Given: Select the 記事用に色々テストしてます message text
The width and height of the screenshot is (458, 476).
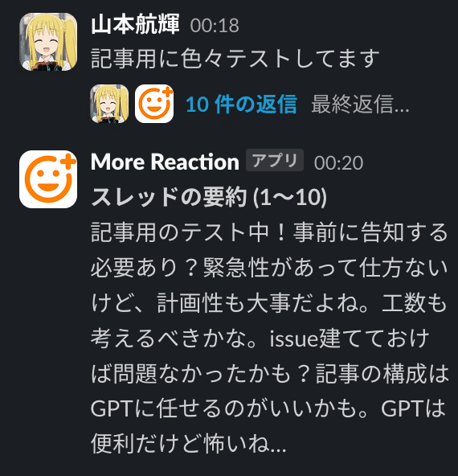Looking at the screenshot, I should 235,59.
